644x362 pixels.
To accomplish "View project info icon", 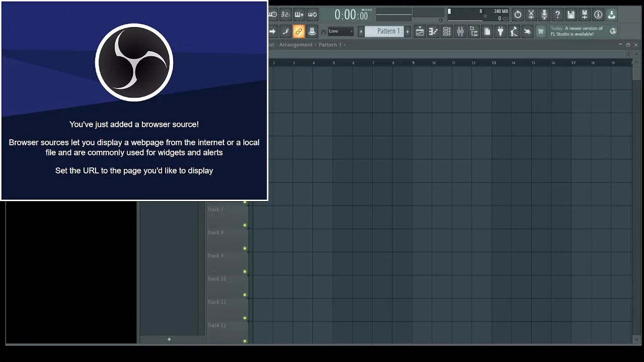I will tap(598, 15).
